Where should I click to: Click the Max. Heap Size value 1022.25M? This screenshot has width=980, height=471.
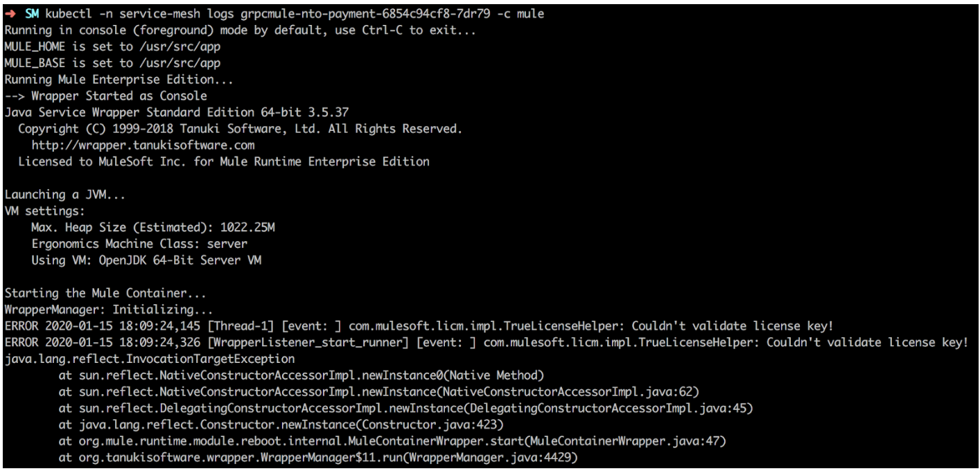coord(248,227)
